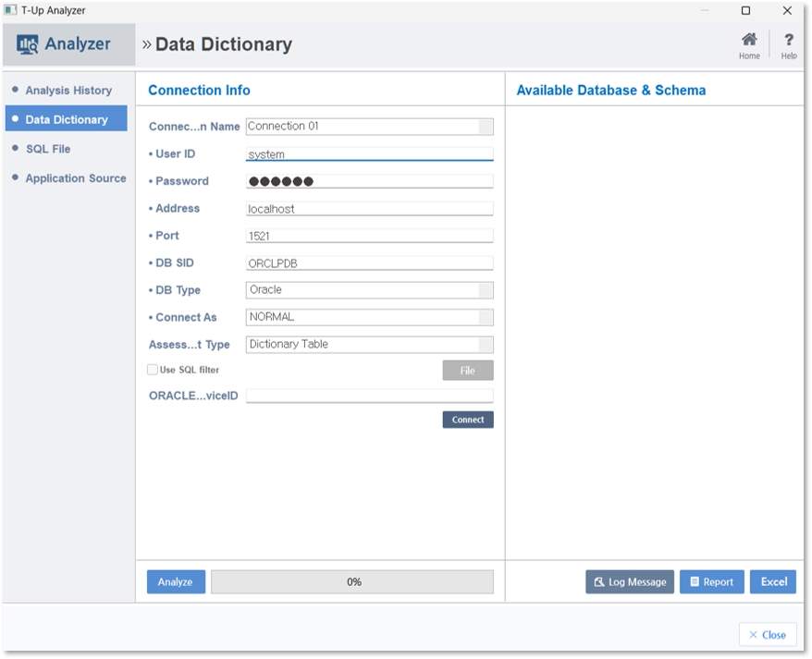
Task: Enable the Use SQL filter checkbox
Action: coord(153,370)
